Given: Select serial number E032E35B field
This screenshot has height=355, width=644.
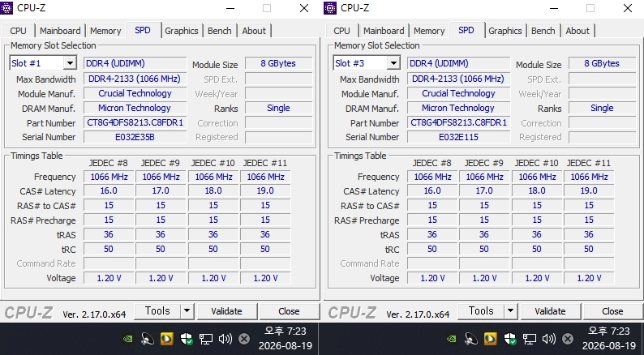Looking at the screenshot, I should click(x=135, y=137).
